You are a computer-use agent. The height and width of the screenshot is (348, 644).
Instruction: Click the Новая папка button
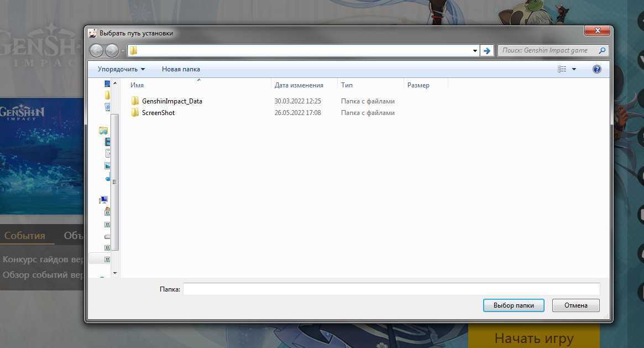point(181,69)
